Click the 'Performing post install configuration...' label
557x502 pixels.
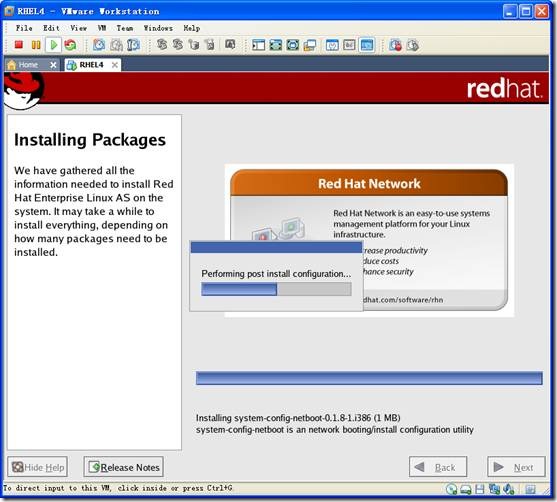[276, 274]
